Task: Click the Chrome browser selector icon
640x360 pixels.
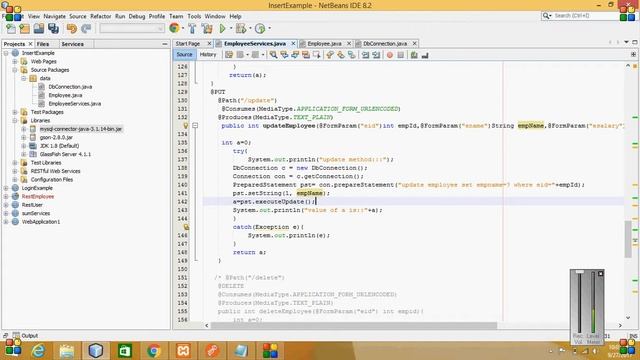Action: click(174, 28)
